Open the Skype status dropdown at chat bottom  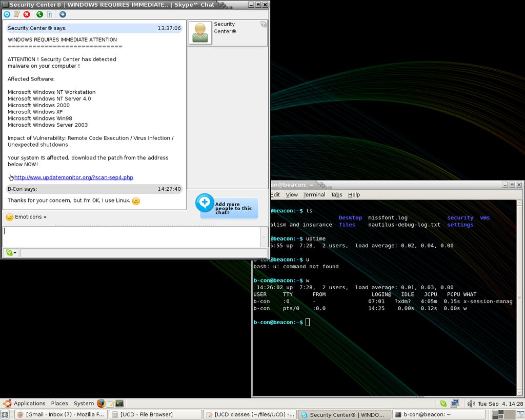pos(11,252)
